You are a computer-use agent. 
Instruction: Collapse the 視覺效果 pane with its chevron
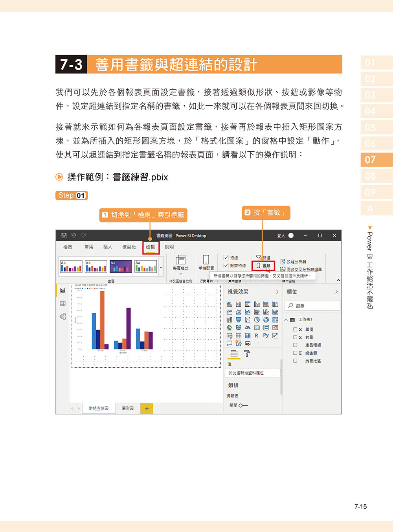click(277, 291)
